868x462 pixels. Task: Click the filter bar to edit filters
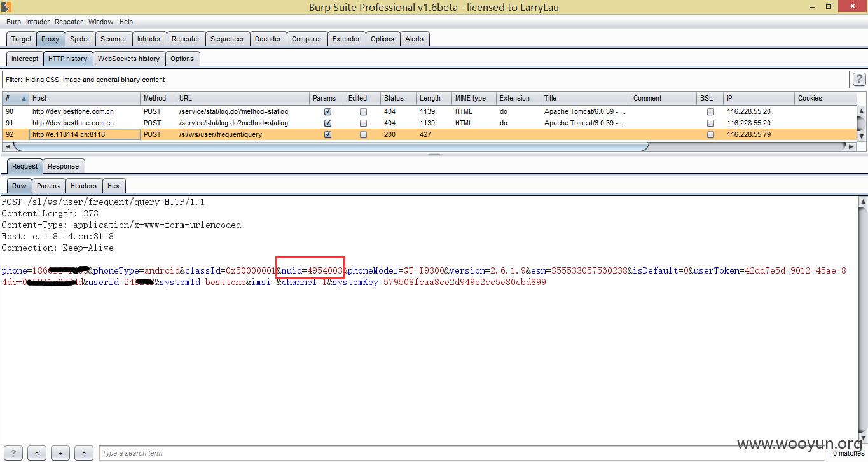(425, 80)
